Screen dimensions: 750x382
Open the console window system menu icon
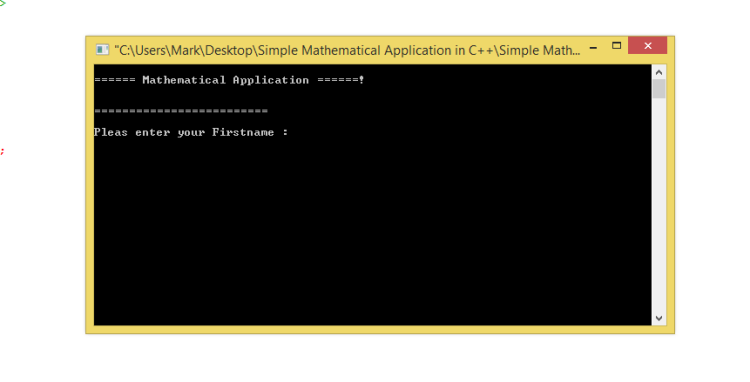point(102,50)
